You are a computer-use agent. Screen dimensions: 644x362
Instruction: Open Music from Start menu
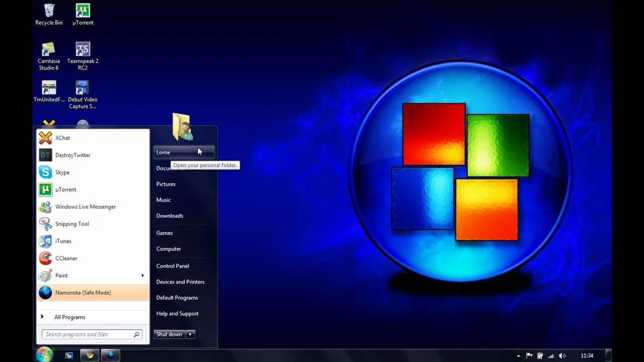[x=184, y=200]
